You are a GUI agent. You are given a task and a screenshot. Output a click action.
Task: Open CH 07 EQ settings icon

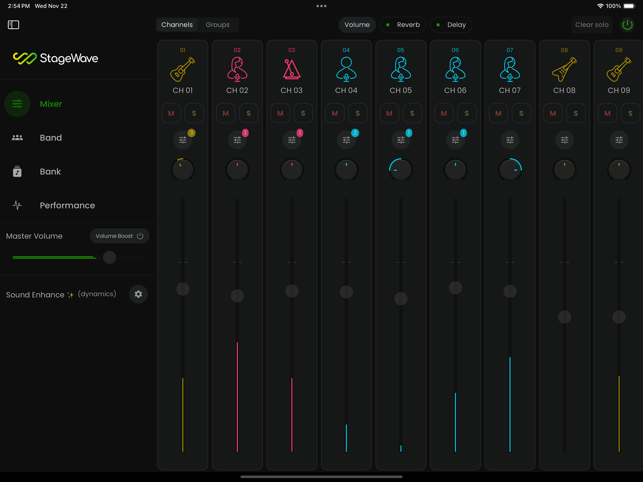coord(510,140)
